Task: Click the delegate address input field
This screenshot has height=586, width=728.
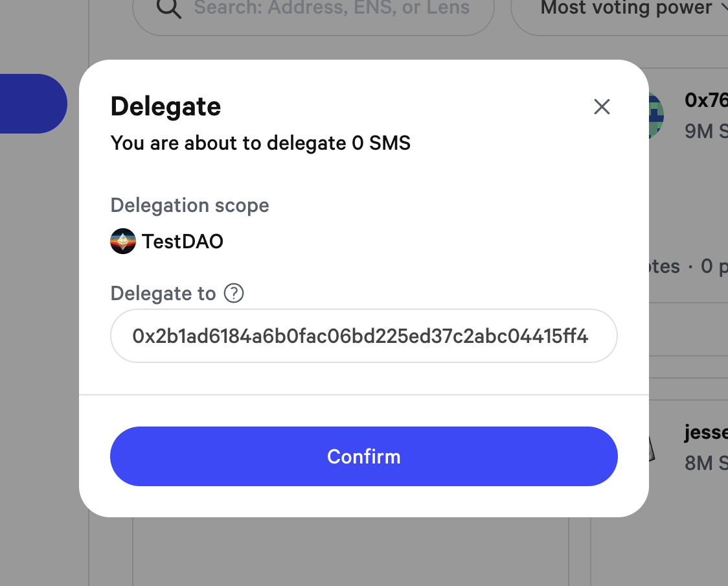Action: (363, 336)
